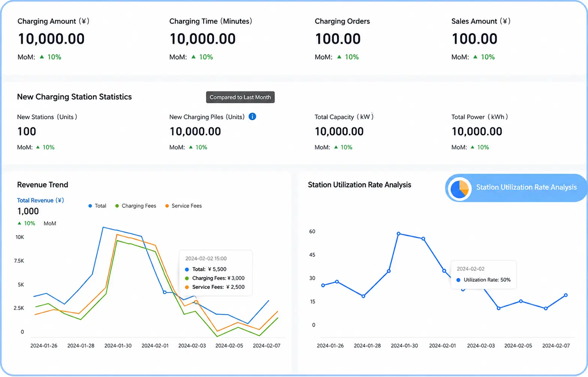This screenshot has height=377, width=588.
Task: Click the Total Capacity (kW) label
Action: (x=344, y=117)
